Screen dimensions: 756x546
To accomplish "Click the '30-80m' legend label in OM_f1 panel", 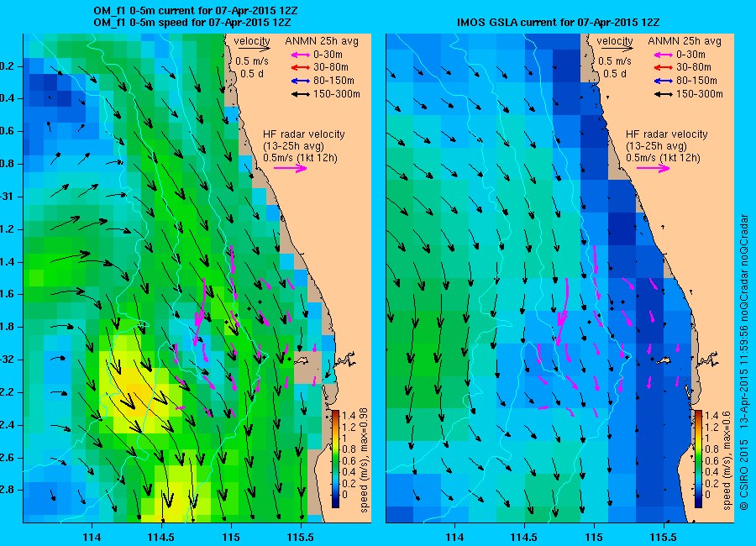I will click(x=331, y=67).
